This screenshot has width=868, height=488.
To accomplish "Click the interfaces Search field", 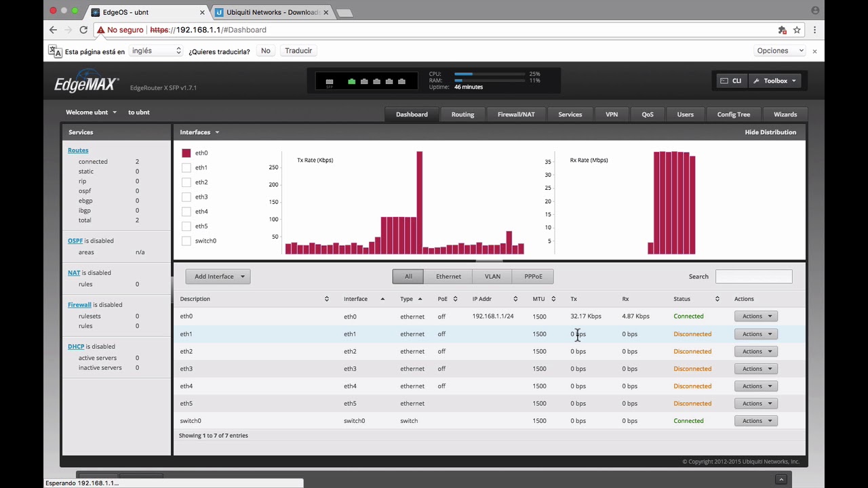I will pyautogui.click(x=753, y=277).
